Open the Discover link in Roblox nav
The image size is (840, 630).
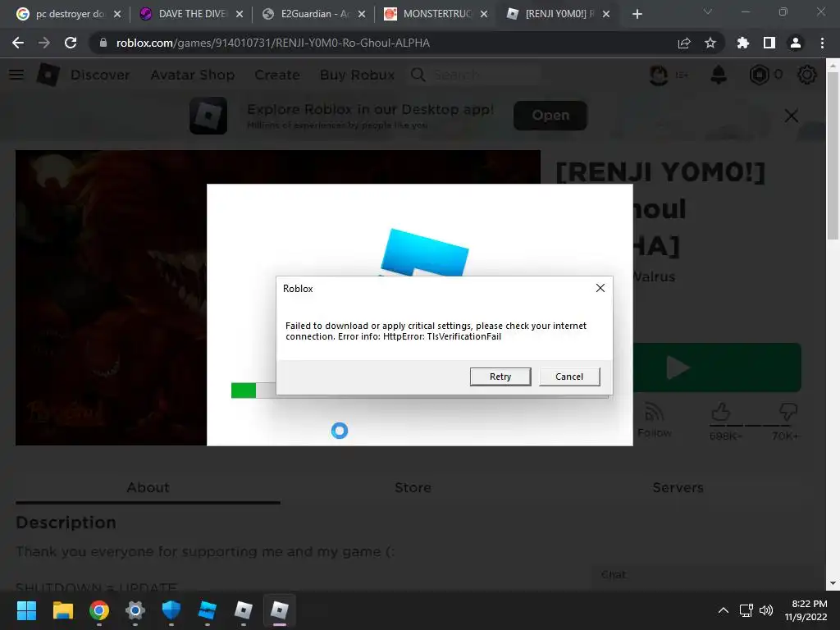pyautogui.click(x=100, y=75)
